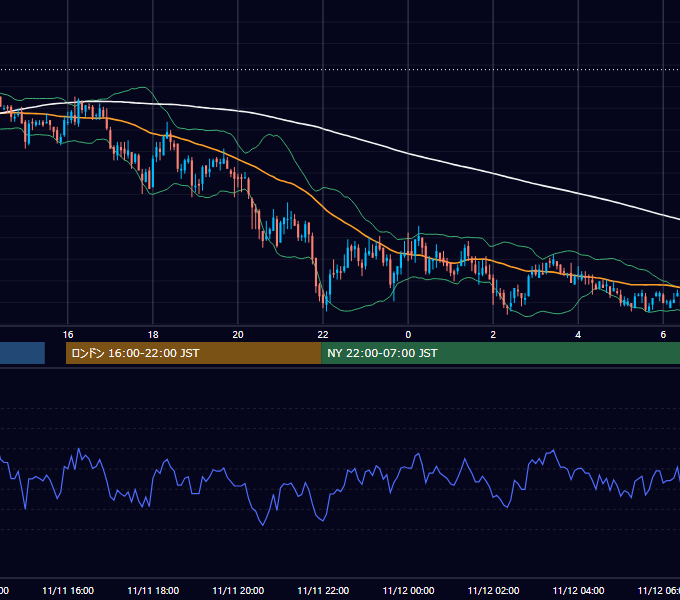Click the 11/11 20:00 date label
Viewport: 680px width, 600px height.
[x=238, y=591]
